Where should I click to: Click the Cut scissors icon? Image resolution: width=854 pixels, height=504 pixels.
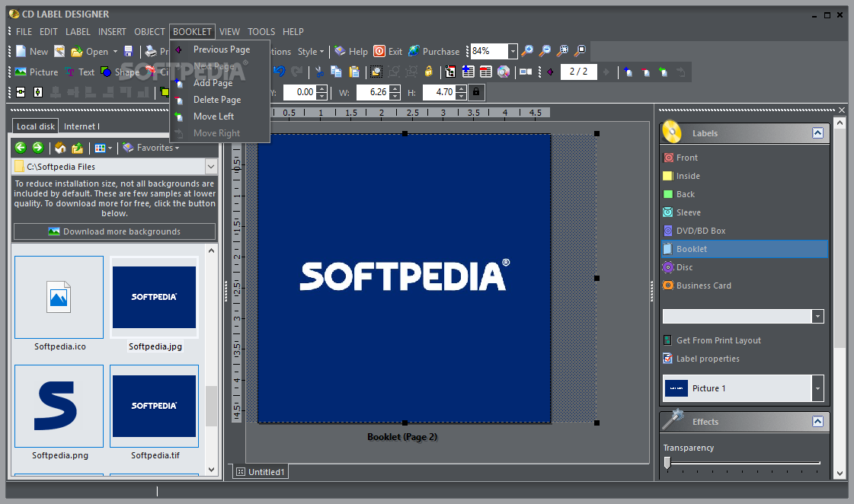click(320, 72)
